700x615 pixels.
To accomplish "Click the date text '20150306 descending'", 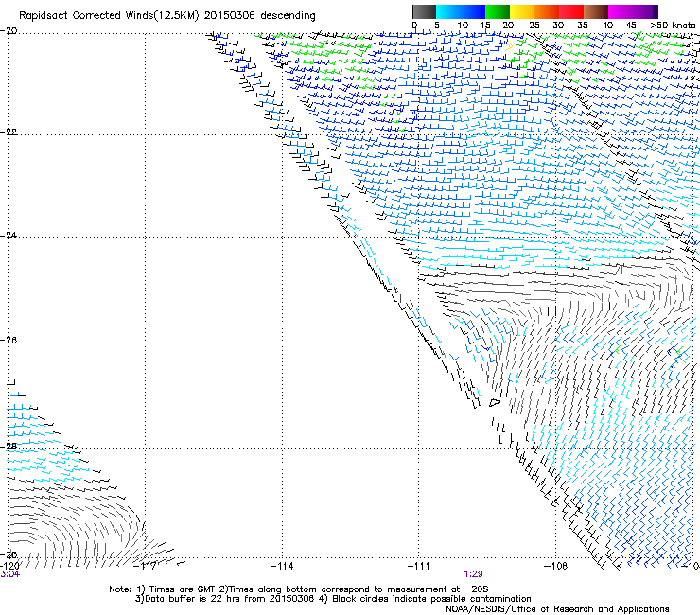I will 260,16.
